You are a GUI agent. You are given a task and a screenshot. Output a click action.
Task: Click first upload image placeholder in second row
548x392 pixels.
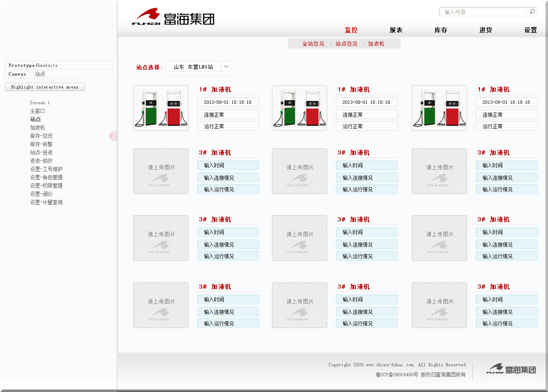click(x=161, y=171)
